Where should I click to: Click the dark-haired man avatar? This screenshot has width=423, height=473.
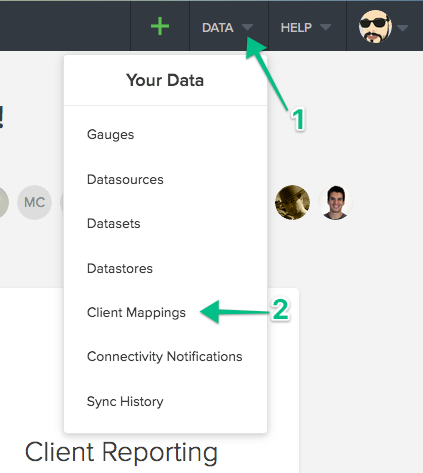click(335, 202)
